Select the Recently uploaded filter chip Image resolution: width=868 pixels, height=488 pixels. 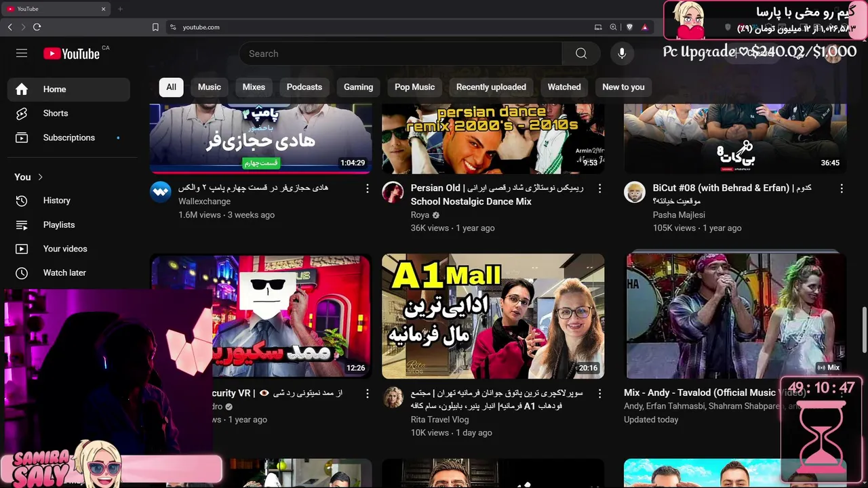(491, 87)
